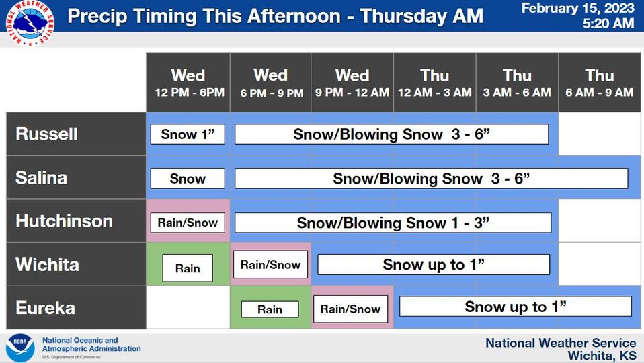Click National Weather Service Wichita, KS footer
Image resolution: width=644 pixels, height=363 pixels.
point(560,349)
